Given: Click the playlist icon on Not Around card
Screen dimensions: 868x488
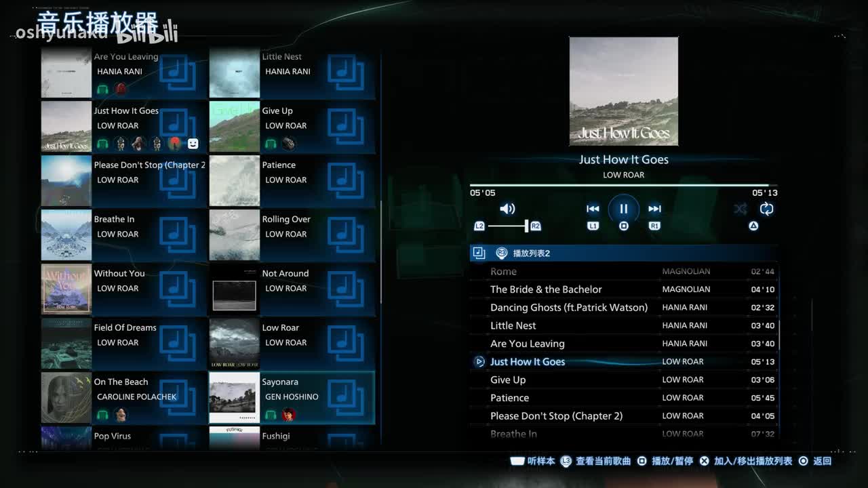Looking at the screenshot, I should [x=346, y=289].
